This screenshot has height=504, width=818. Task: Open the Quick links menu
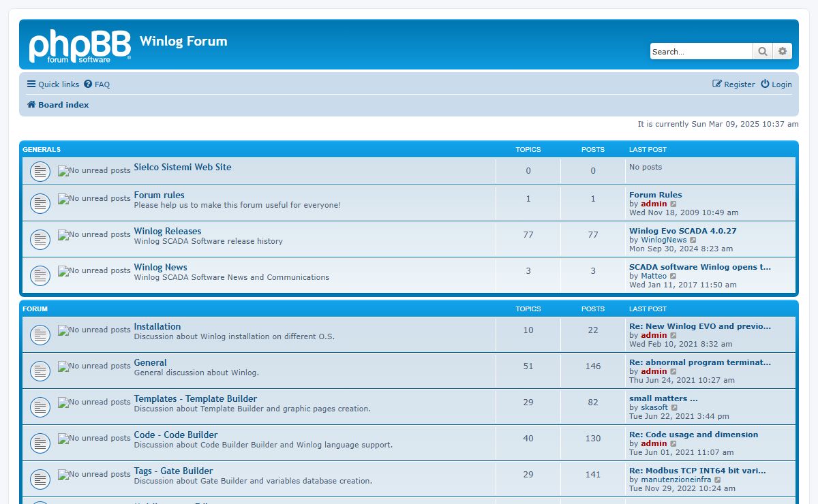53,84
